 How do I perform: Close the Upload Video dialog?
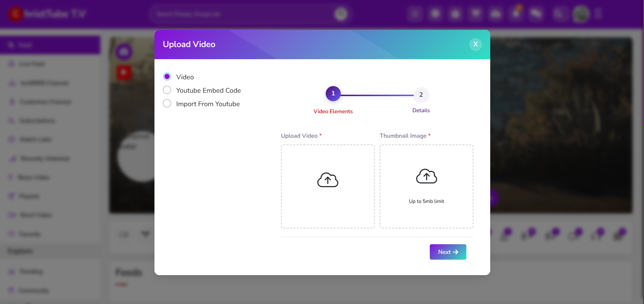pyautogui.click(x=475, y=44)
